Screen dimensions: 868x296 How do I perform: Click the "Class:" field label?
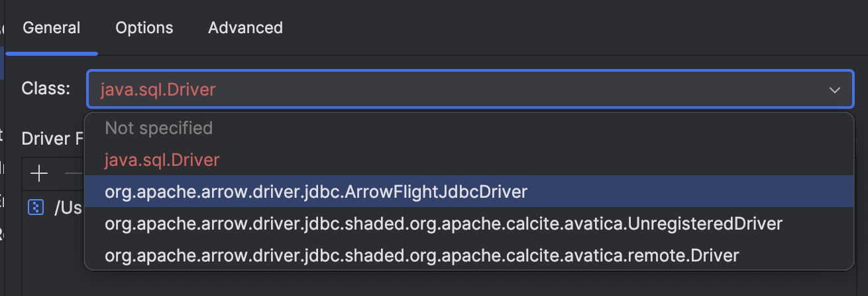45,88
